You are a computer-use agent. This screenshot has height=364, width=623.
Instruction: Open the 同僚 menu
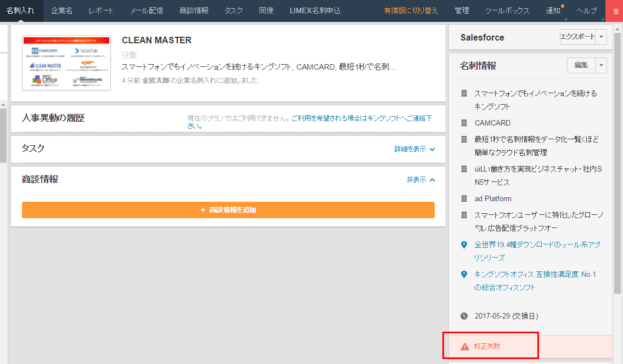pos(266,11)
